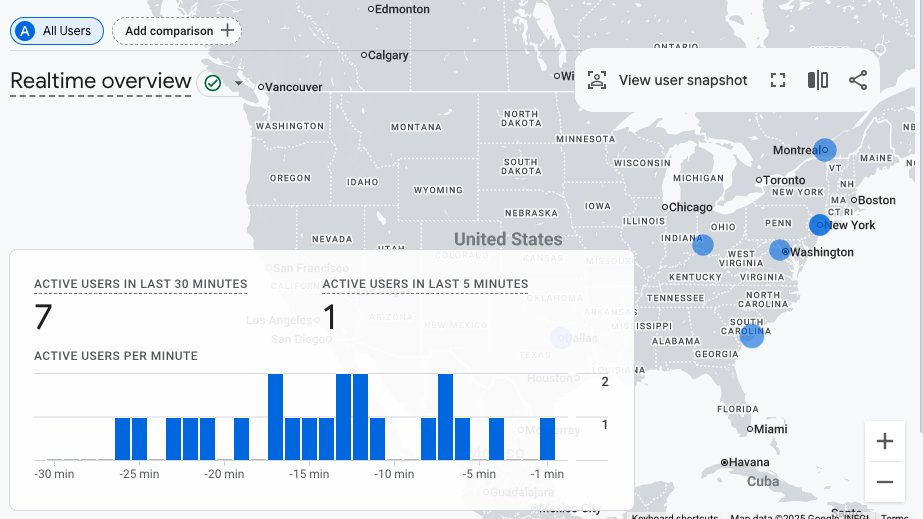
Task: Click the Chicago label on the map
Action: coord(690,207)
